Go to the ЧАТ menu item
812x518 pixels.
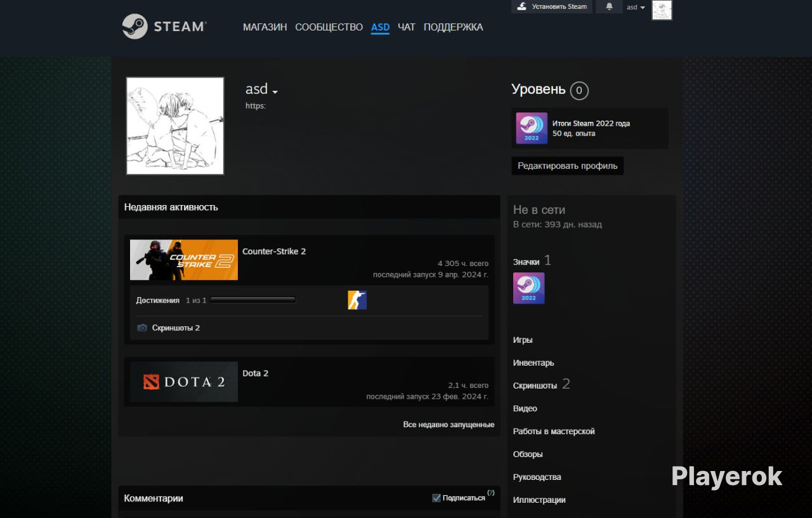click(407, 27)
